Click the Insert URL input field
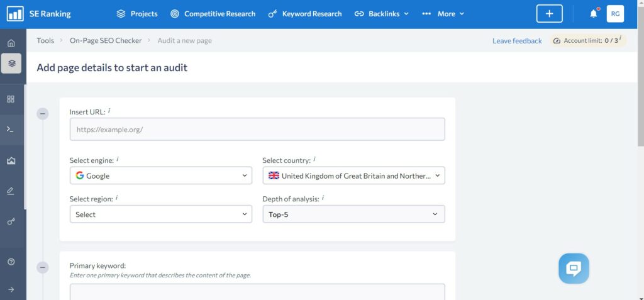 [x=257, y=129]
